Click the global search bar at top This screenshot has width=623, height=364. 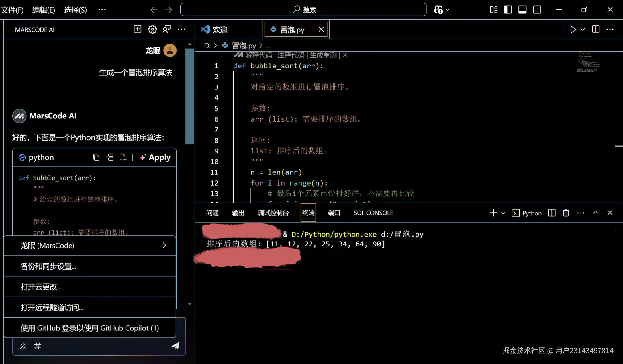[x=304, y=9]
